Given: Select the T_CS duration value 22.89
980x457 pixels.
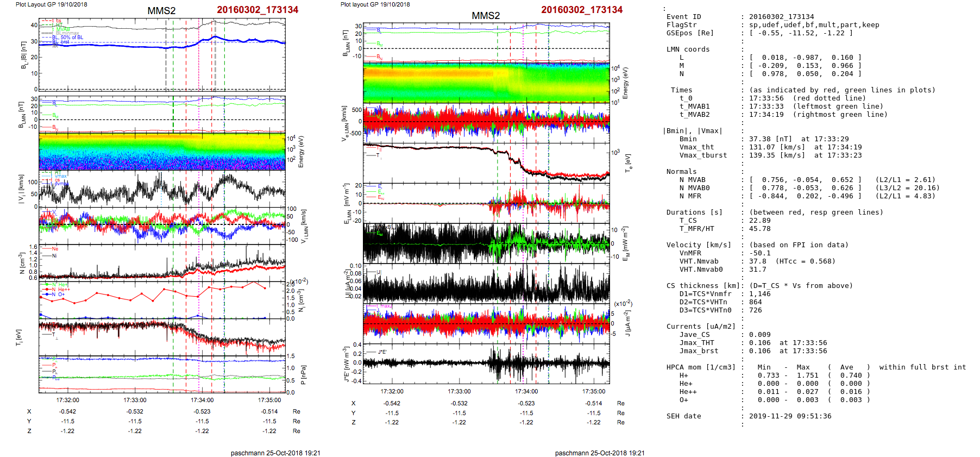Looking at the screenshot, I should pyautogui.click(x=759, y=221).
